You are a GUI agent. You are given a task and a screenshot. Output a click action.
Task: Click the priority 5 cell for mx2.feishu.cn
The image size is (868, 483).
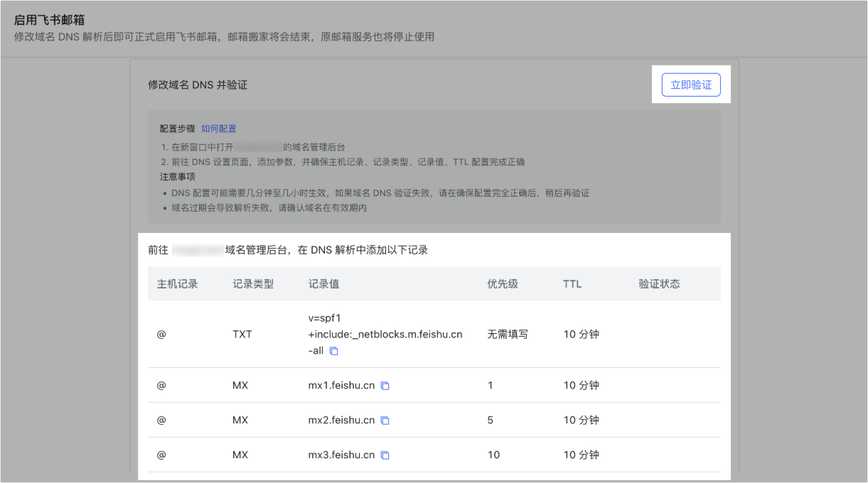491,420
